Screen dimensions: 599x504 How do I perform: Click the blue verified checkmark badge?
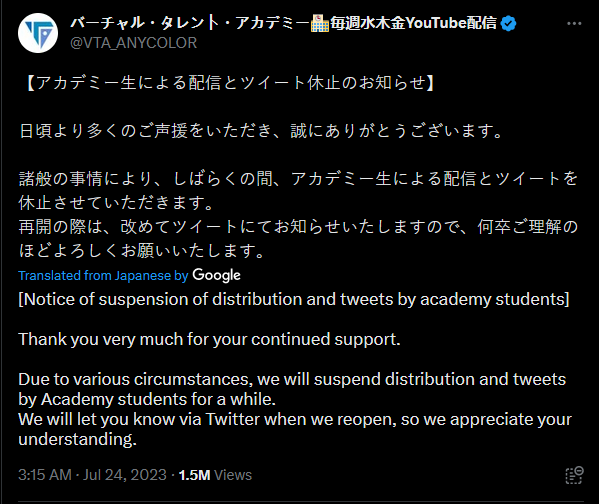[x=508, y=23]
